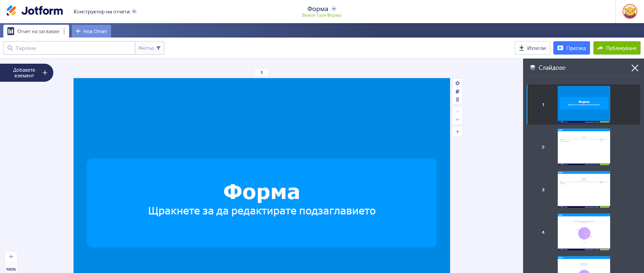Click the Jotform logo
Screen dimensions: 644x273
coord(35,11)
